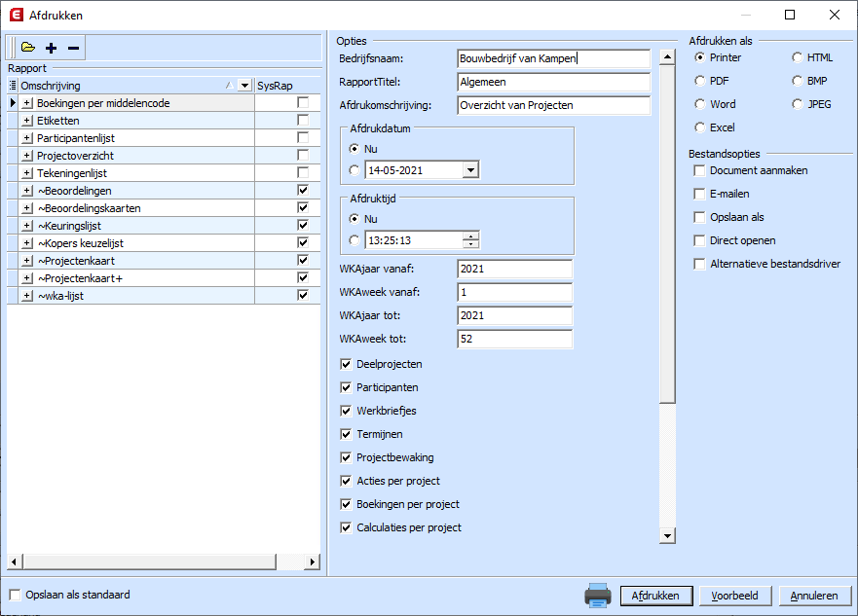The width and height of the screenshot is (858, 616).
Task: Select PDF as print output
Action: 700,81
